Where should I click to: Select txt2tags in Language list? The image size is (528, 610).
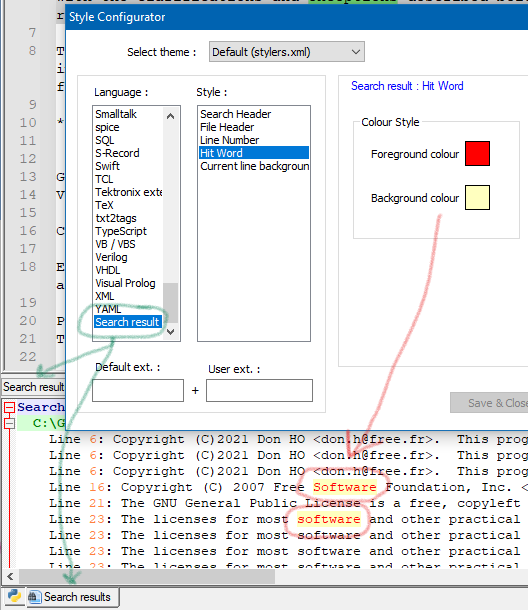(x=116, y=218)
